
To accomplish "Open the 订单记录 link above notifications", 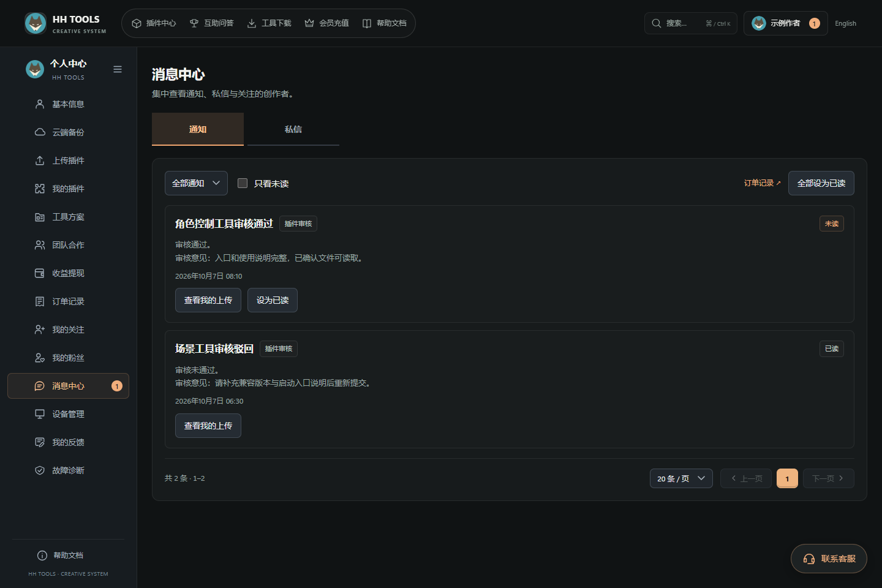I will tap(763, 183).
